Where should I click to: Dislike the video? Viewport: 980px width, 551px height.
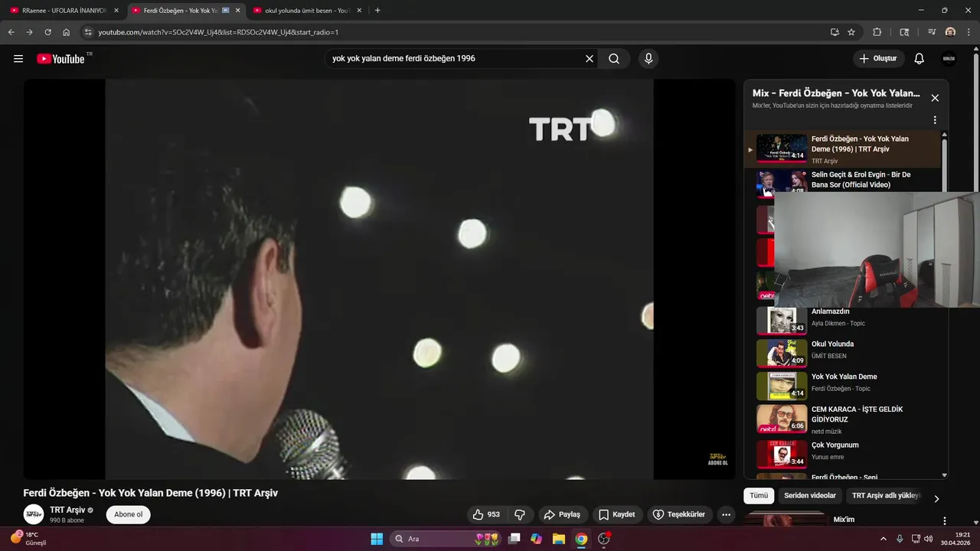tap(520, 514)
